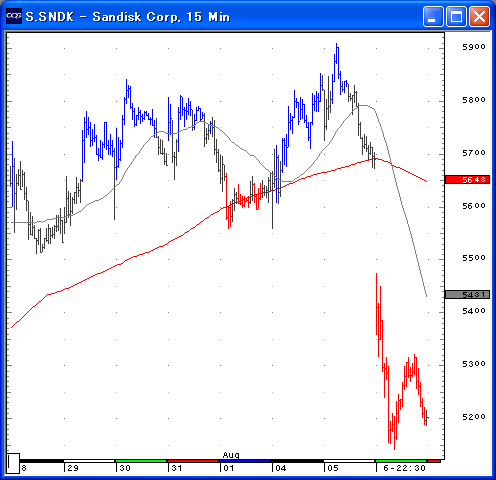Click the Aug month label
This screenshot has width=496, height=480.
[x=231, y=455]
